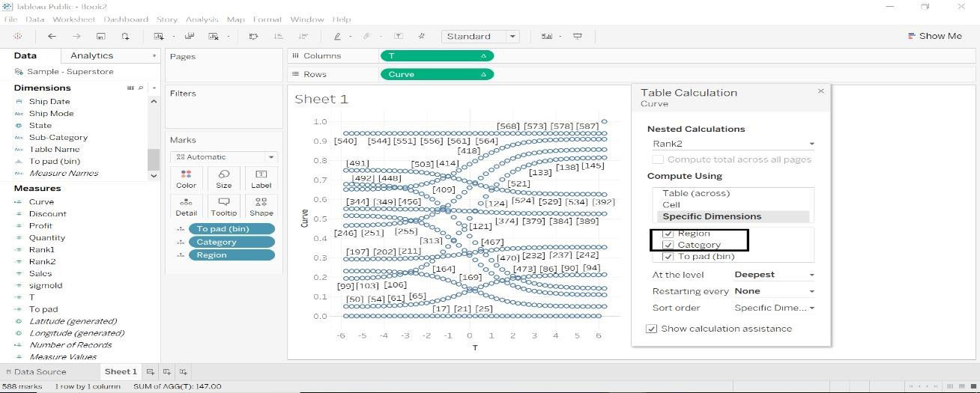The image size is (980, 393).
Task: Open Dashboard menu
Action: pyautogui.click(x=126, y=19)
